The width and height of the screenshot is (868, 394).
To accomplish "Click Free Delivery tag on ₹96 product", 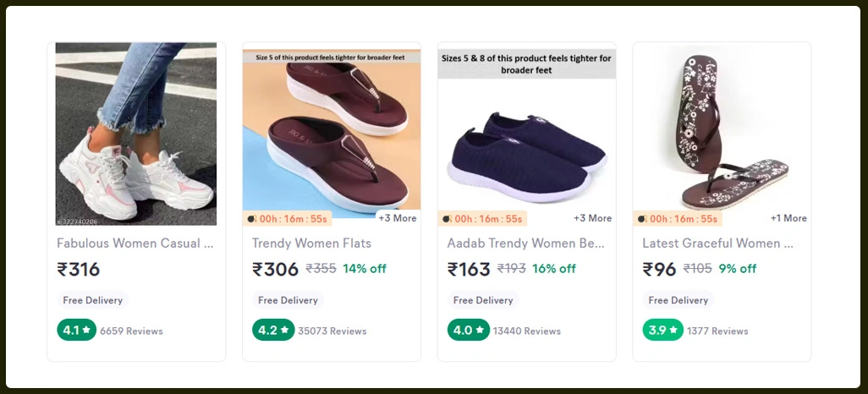I will pyautogui.click(x=678, y=300).
